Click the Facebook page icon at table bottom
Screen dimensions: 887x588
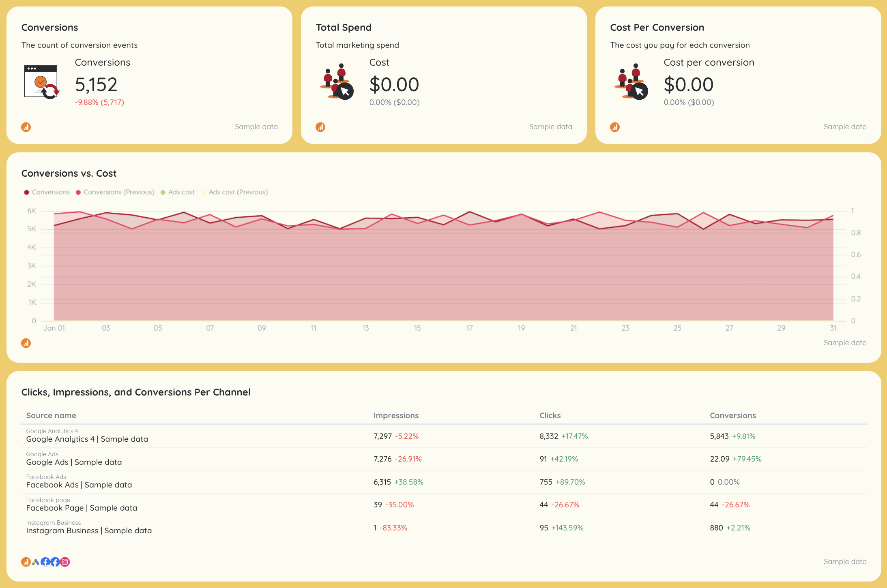click(55, 562)
